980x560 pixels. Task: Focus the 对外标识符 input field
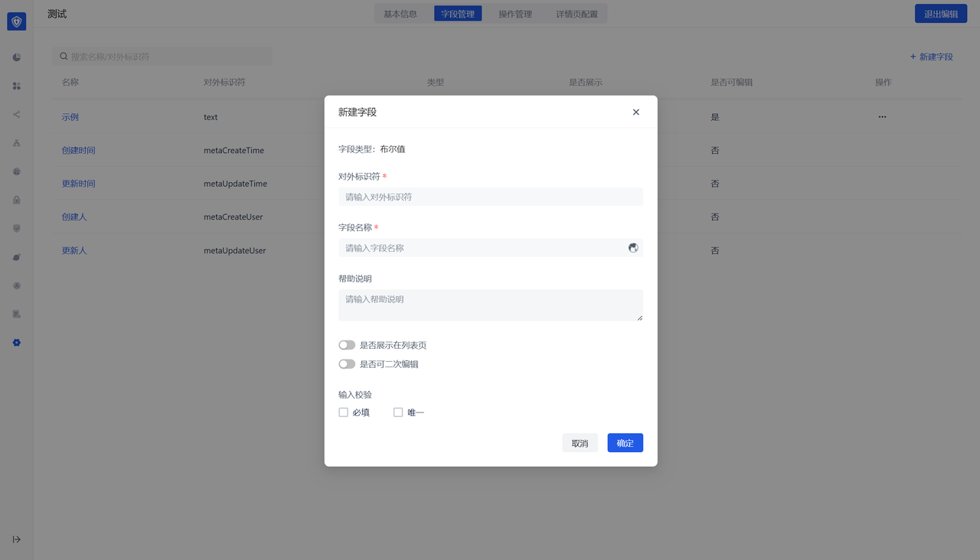tap(490, 197)
